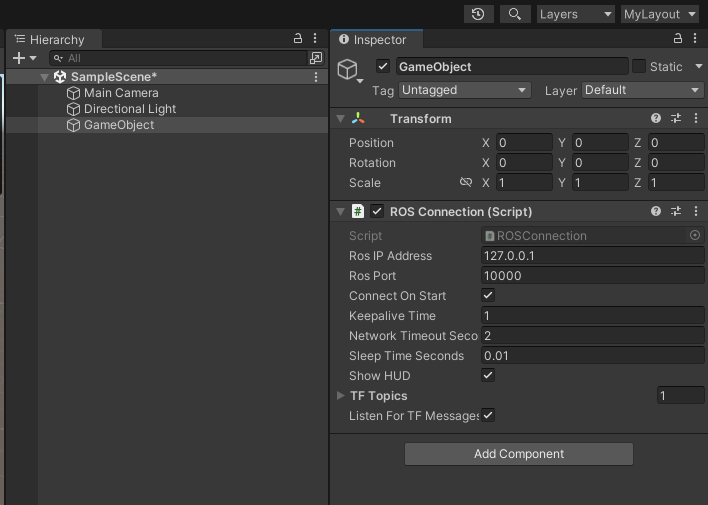This screenshot has width=708, height=505.
Task: Open ROS Connection help reference
Action: tap(656, 211)
